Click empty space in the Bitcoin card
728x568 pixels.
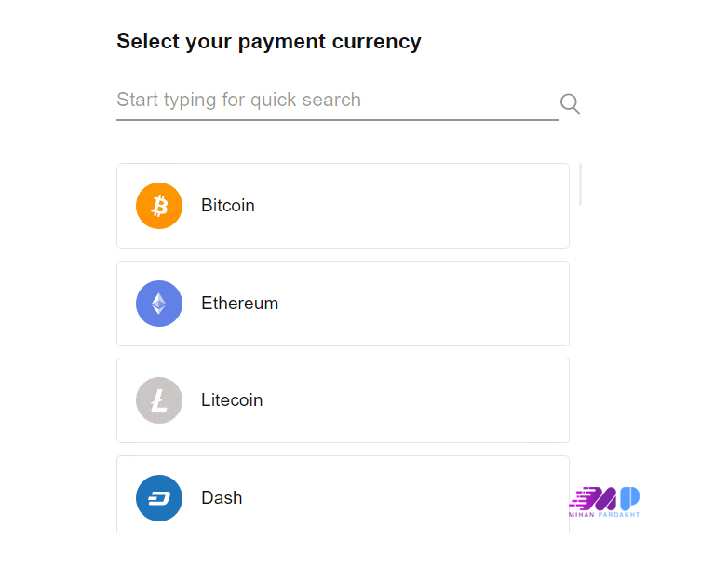pyautogui.click(x=419, y=206)
